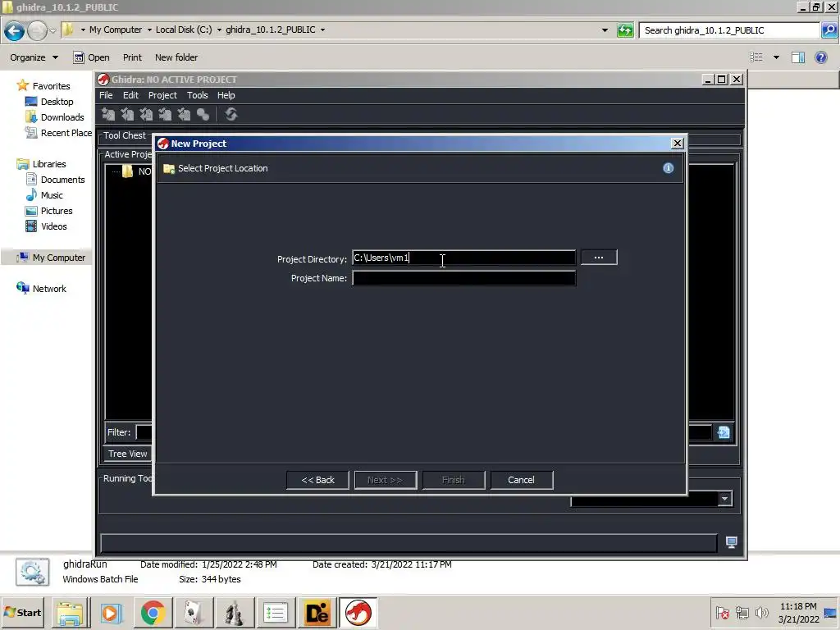
Task: Open the Ghidra Edit menu
Action: [130, 95]
